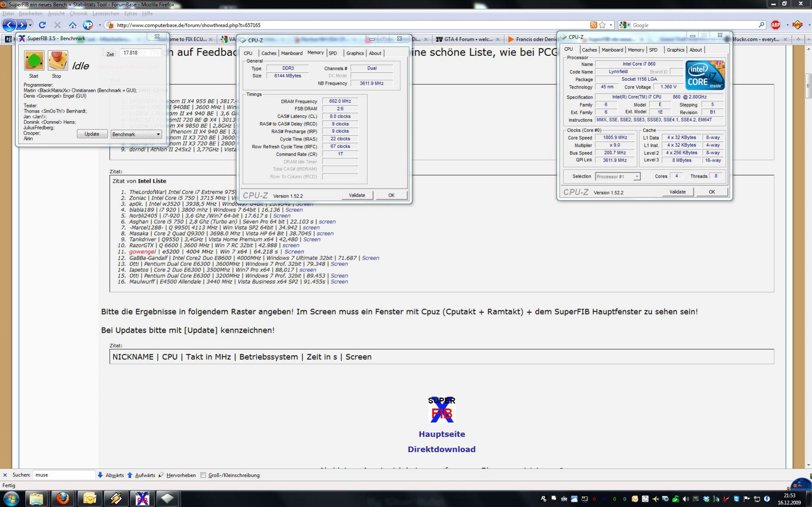Click the Adblock Plus ABP icon
812x507 pixels.
tap(776, 25)
